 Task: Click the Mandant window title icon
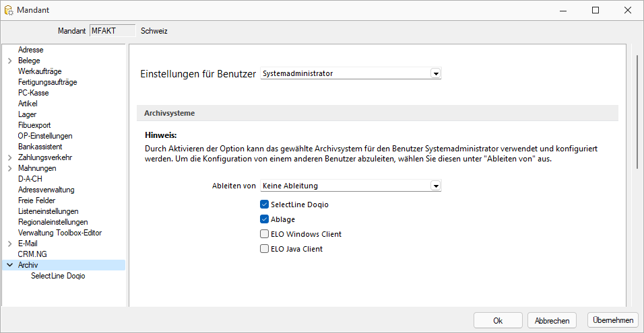(x=8, y=10)
